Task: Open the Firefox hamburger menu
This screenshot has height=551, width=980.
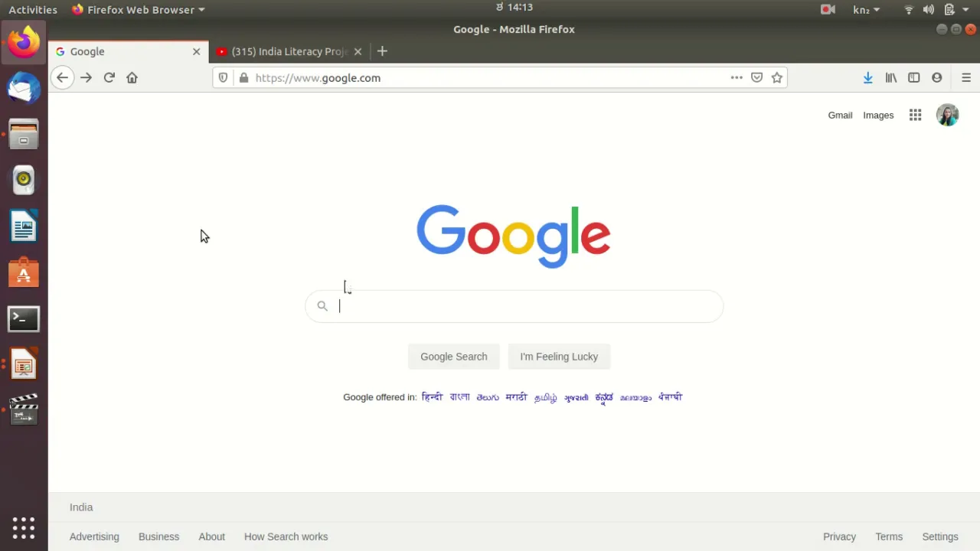Action: (x=966, y=77)
